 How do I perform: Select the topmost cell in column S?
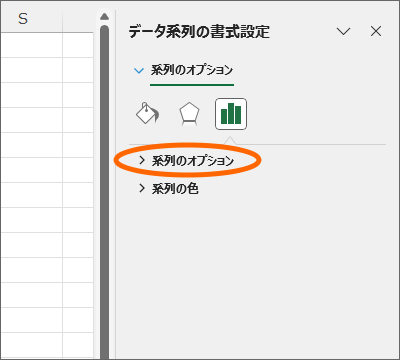pos(31,45)
